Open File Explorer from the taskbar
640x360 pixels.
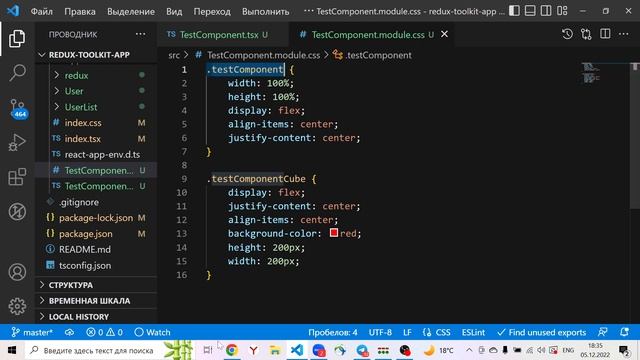pyautogui.click(x=275, y=350)
